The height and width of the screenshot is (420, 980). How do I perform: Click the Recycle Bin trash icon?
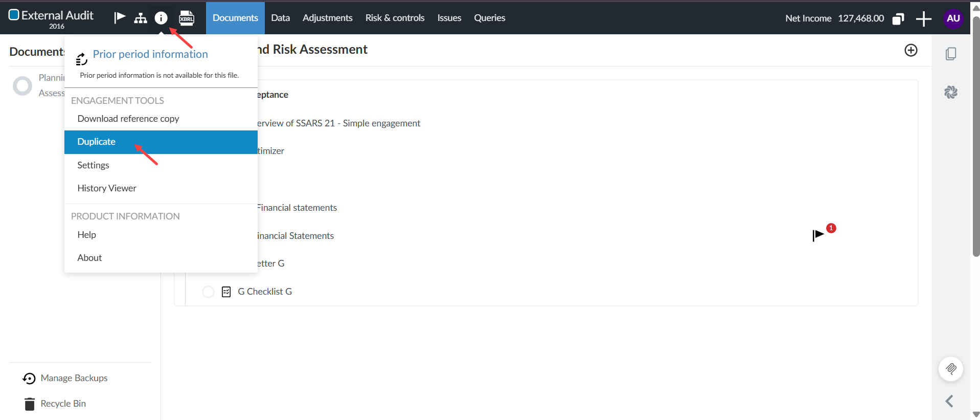30,404
